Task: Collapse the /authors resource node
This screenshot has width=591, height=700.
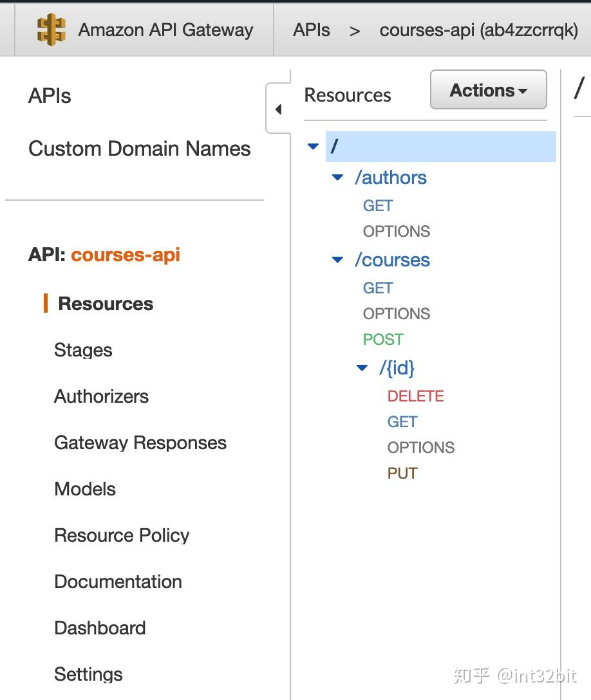Action: tap(337, 178)
